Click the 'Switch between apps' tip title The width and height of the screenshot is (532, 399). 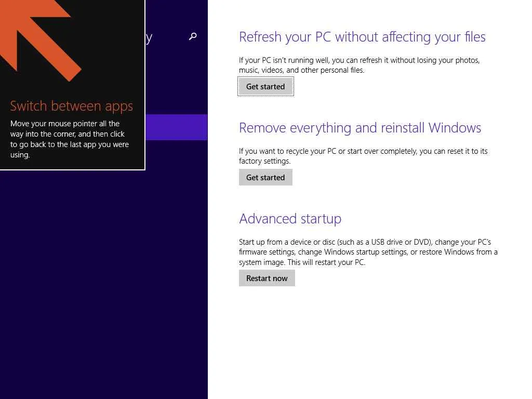tap(71, 106)
